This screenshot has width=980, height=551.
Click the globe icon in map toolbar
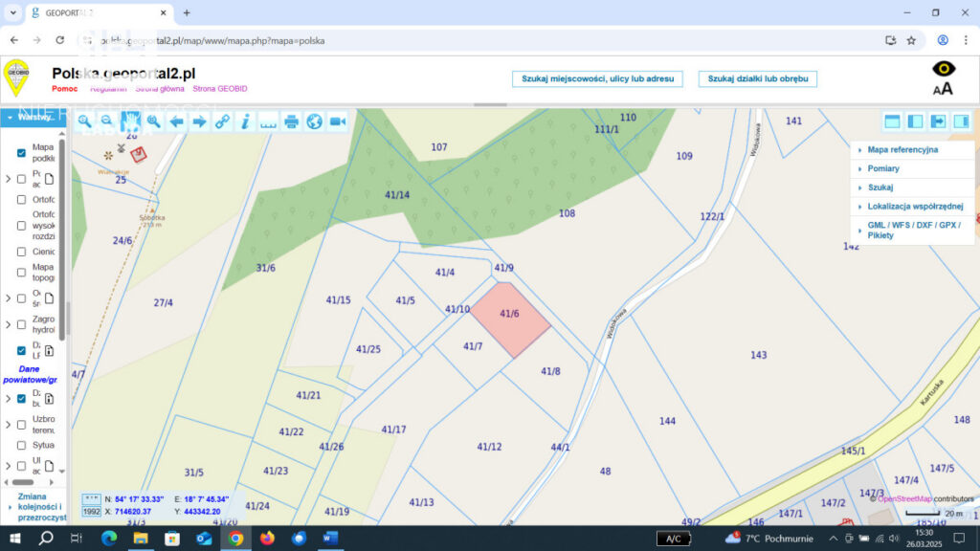(x=314, y=121)
